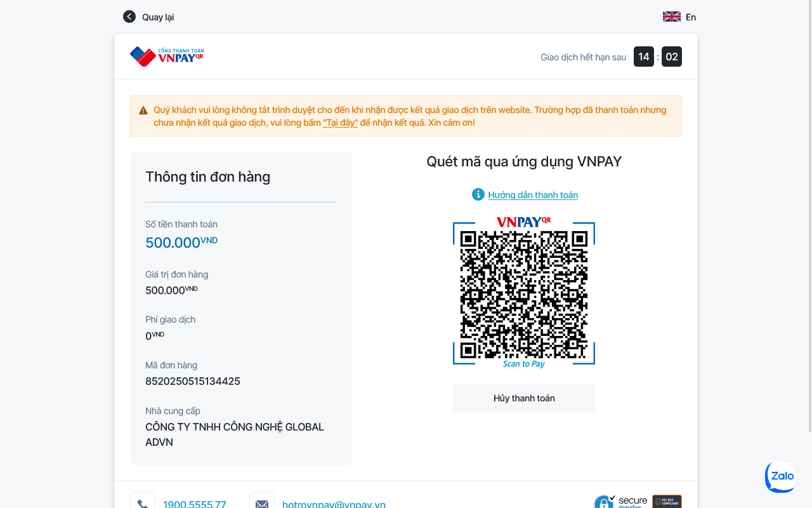Click the seconds countdown box showing 02

(x=672, y=57)
